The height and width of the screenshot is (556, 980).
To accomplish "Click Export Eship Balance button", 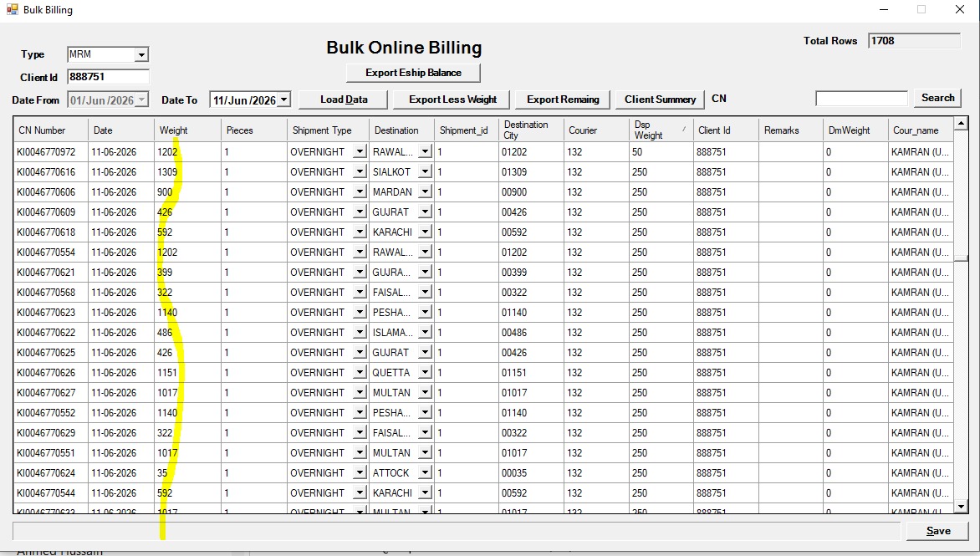I will (x=413, y=73).
